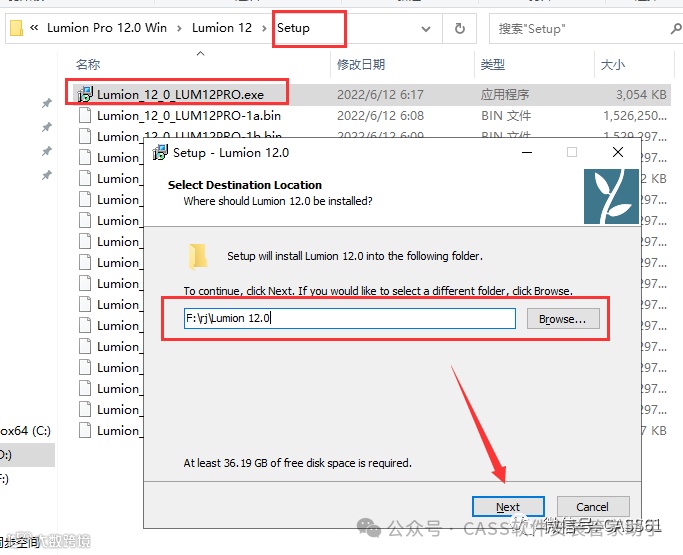Click the Lumion 12 breadcrumb
The width and height of the screenshot is (683, 555).
(222, 28)
